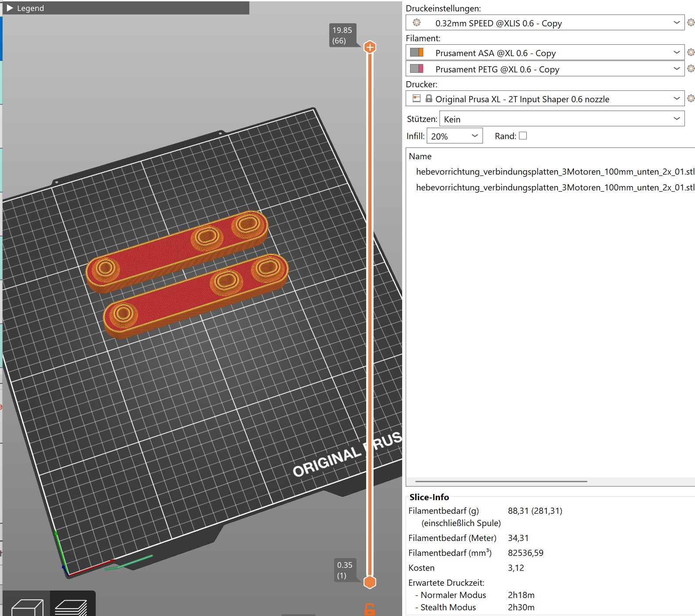This screenshot has width=695, height=616.
Task: Click the gear next to 0.32mm SPEED preset
Action: 691,22
